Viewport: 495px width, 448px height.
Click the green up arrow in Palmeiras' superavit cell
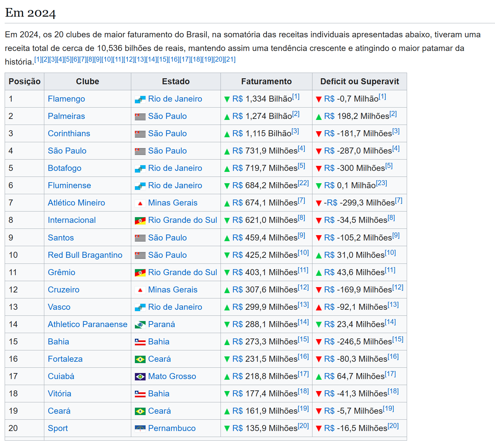click(x=318, y=117)
